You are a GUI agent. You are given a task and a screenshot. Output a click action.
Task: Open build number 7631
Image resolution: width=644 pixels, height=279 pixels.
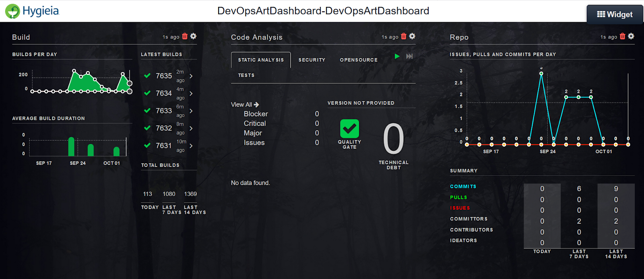[x=164, y=146]
